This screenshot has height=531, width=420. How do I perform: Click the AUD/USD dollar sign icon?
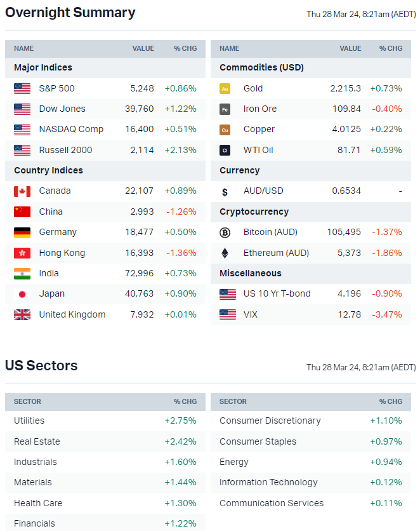tap(225, 191)
